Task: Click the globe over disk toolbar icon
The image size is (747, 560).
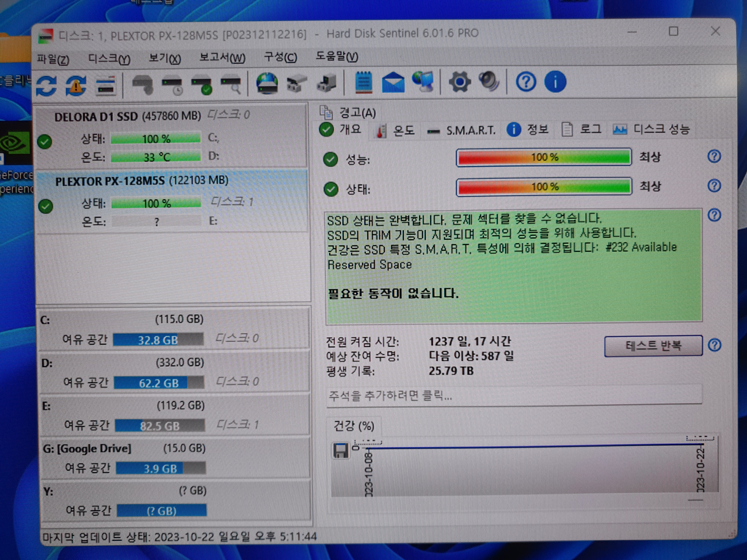Action: pos(267,83)
